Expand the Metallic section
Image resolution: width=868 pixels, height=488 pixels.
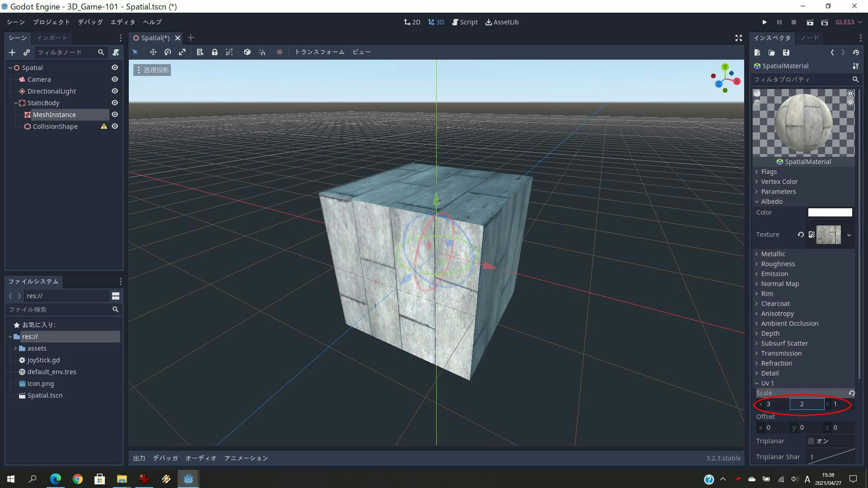tap(773, 254)
